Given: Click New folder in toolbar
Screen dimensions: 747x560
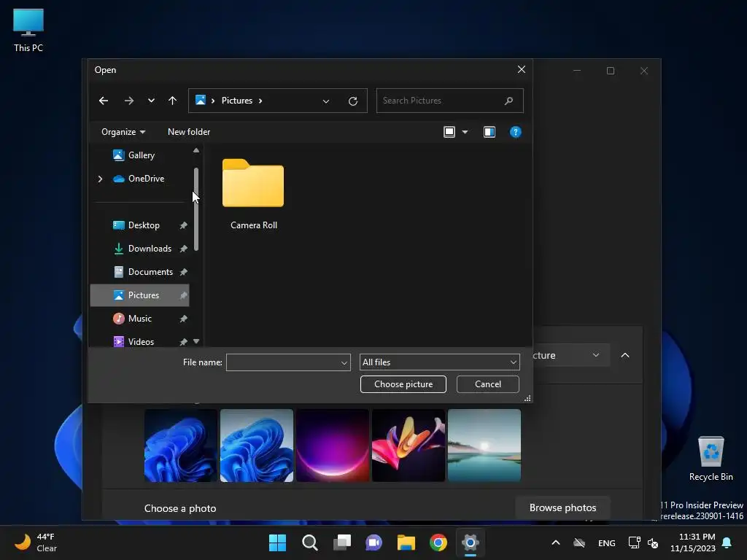Looking at the screenshot, I should (189, 132).
